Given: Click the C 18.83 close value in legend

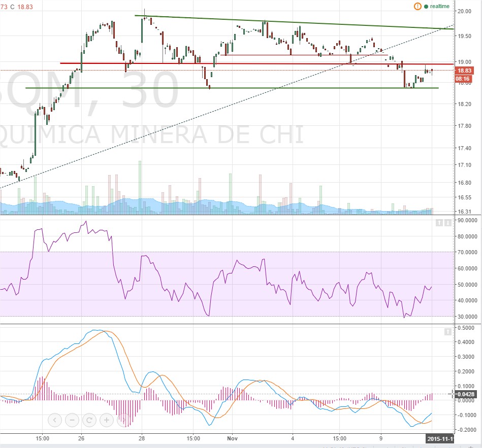Looking at the screenshot, I should coord(21,7).
